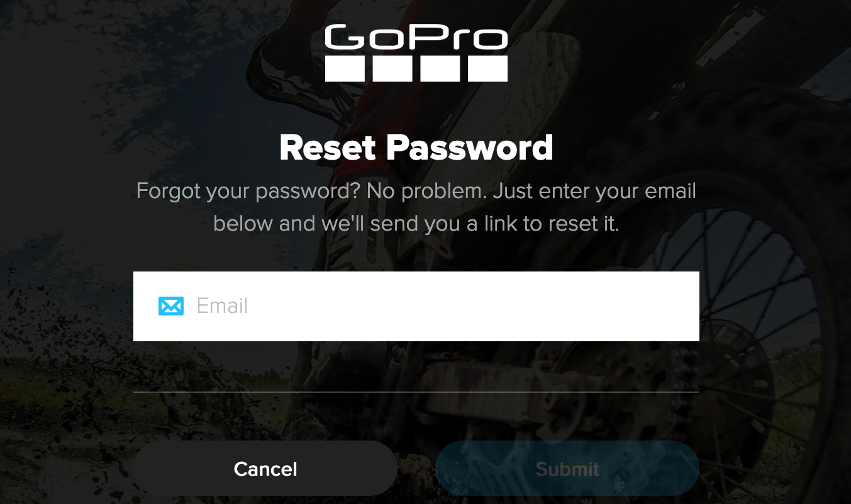This screenshot has height=504, width=851.
Task: Open the GoPro home via the logo
Action: tap(416, 53)
